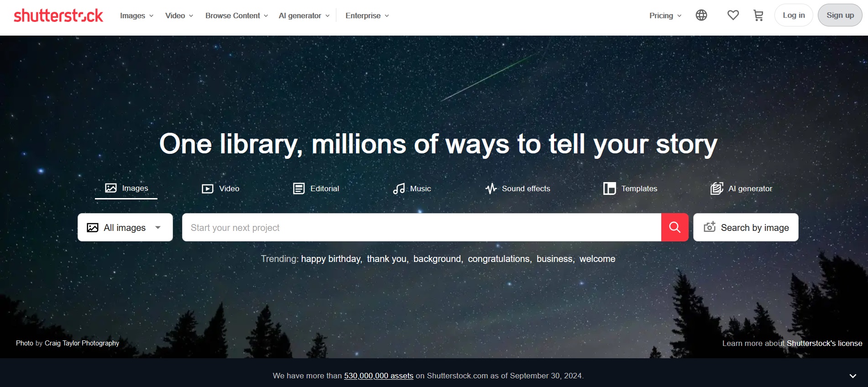The image size is (868, 387).
Task: Expand the Pricing menu
Action: point(665,16)
